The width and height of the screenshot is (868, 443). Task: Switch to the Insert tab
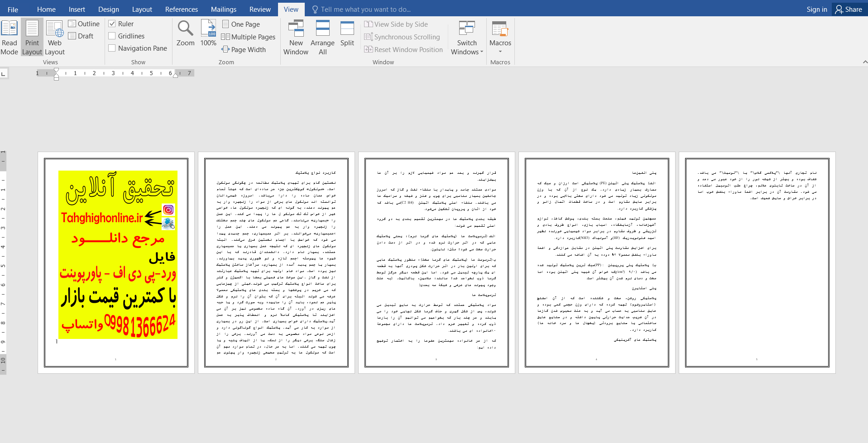(77, 10)
